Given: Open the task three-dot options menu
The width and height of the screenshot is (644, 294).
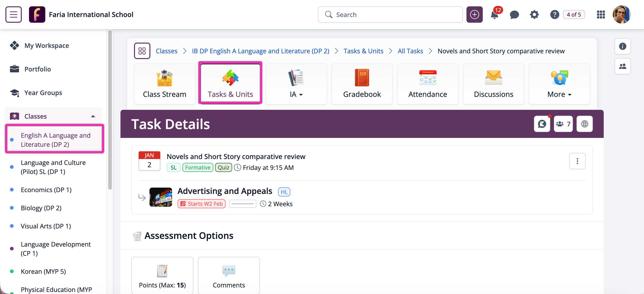Looking at the screenshot, I should coord(577,161).
